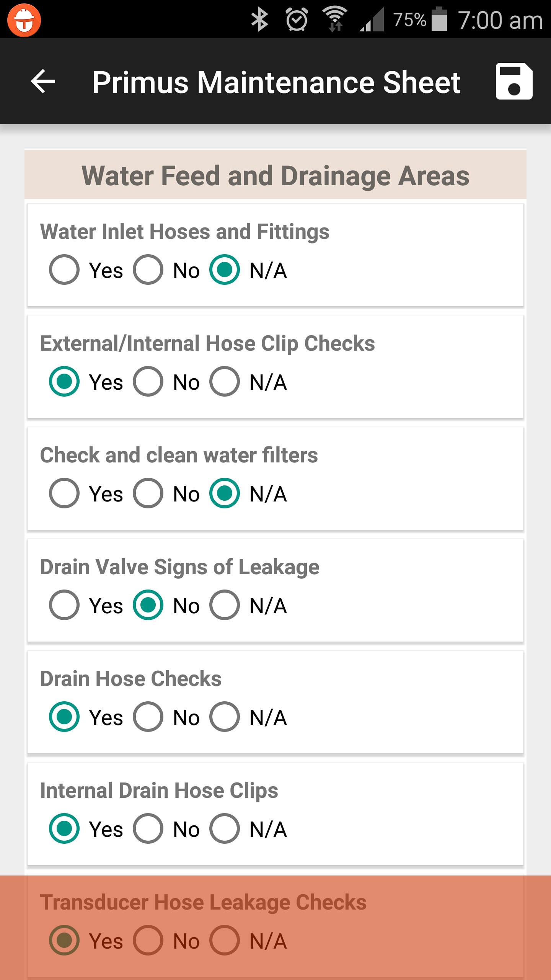Tap the back arrow icon
The image size is (551, 980).
(x=43, y=81)
